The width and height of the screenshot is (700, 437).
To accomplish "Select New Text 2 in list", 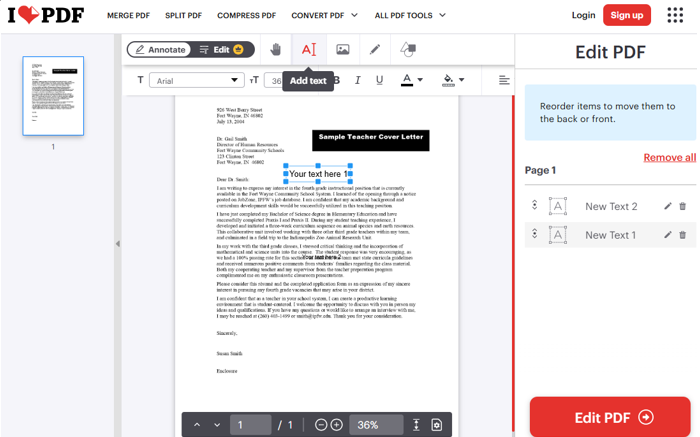I will coord(611,206).
